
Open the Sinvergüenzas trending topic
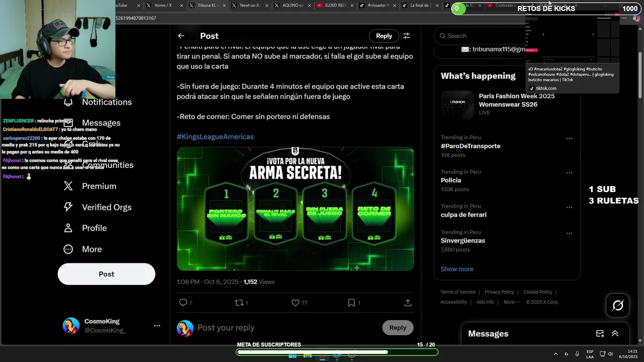[x=463, y=241]
